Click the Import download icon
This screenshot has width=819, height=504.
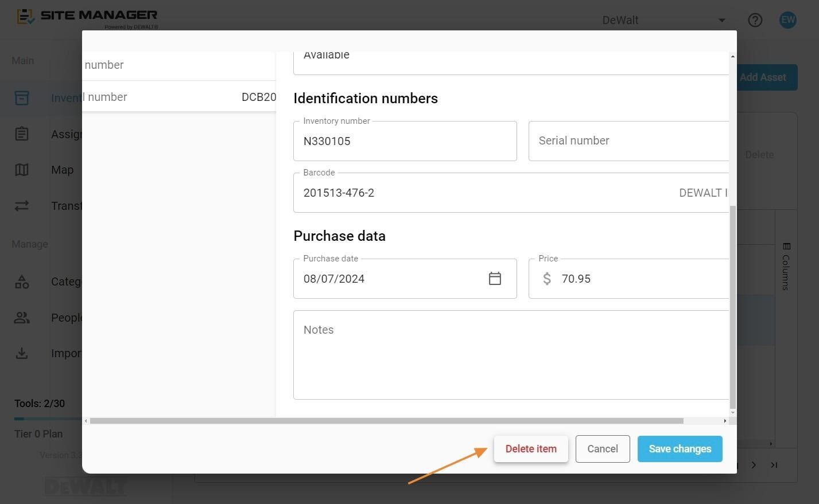22,353
